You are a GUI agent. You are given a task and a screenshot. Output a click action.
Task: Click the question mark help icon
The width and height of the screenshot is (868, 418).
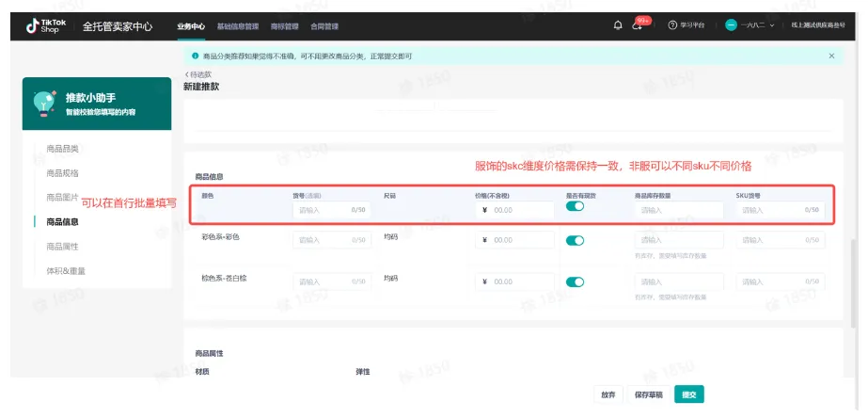point(672,25)
